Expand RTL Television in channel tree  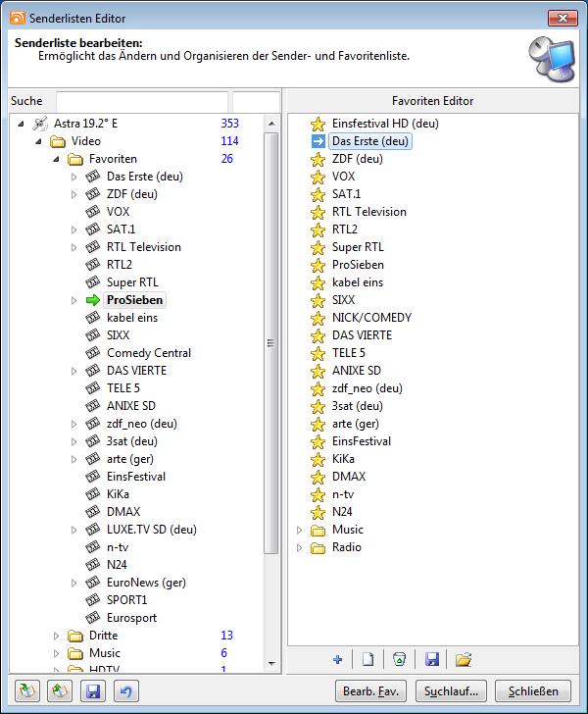(73, 247)
